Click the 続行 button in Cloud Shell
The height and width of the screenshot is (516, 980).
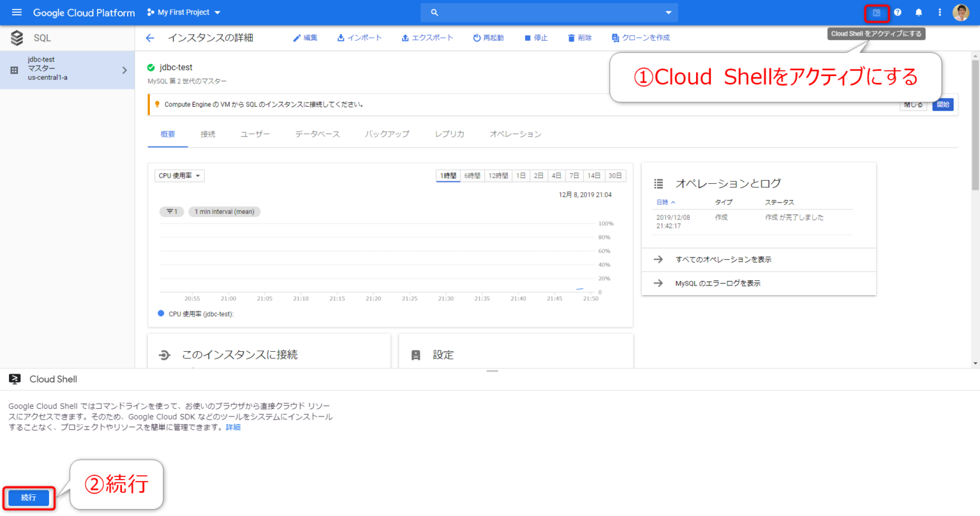pos(29,497)
